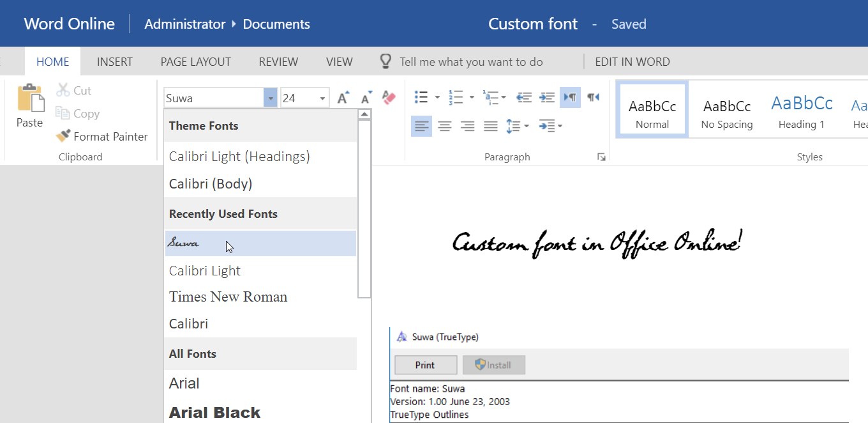This screenshot has width=868, height=423.
Task: Click font list scroll up arrow
Action: click(364, 114)
